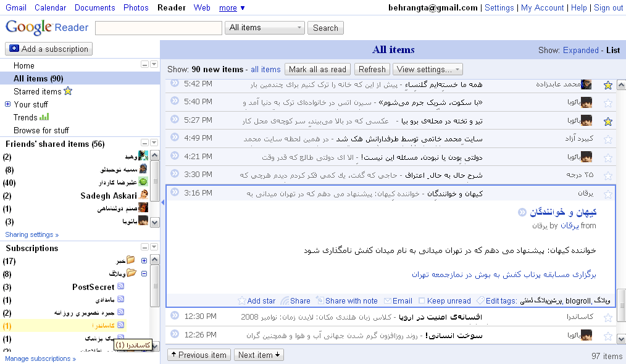Expand the خبر folder with the plus icon
The height and width of the screenshot is (364, 626).
point(143,260)
